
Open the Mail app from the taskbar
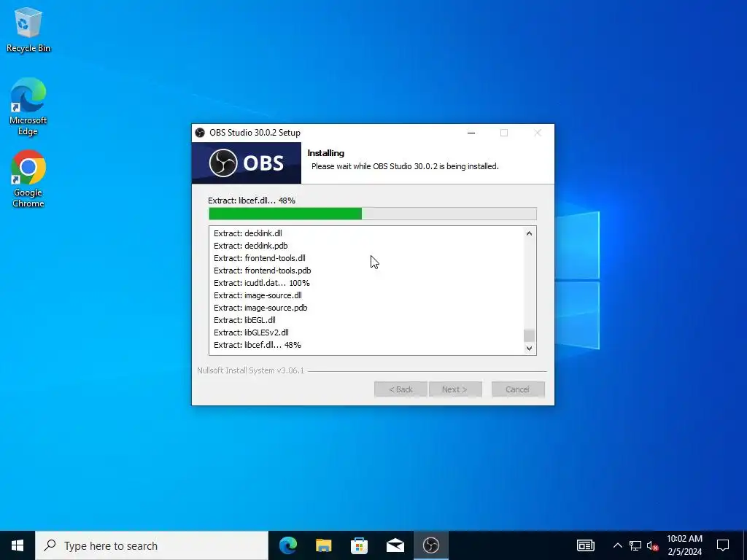click(x=395, y=545)
